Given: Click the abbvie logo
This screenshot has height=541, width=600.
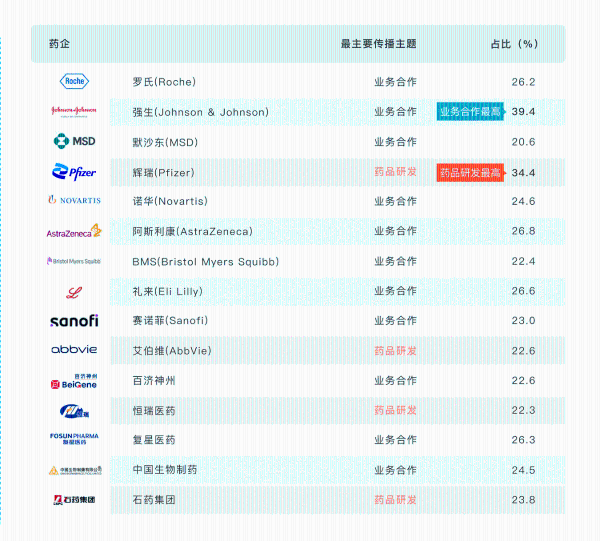Looking at the screenshot, I should click(x=74, y=349).
